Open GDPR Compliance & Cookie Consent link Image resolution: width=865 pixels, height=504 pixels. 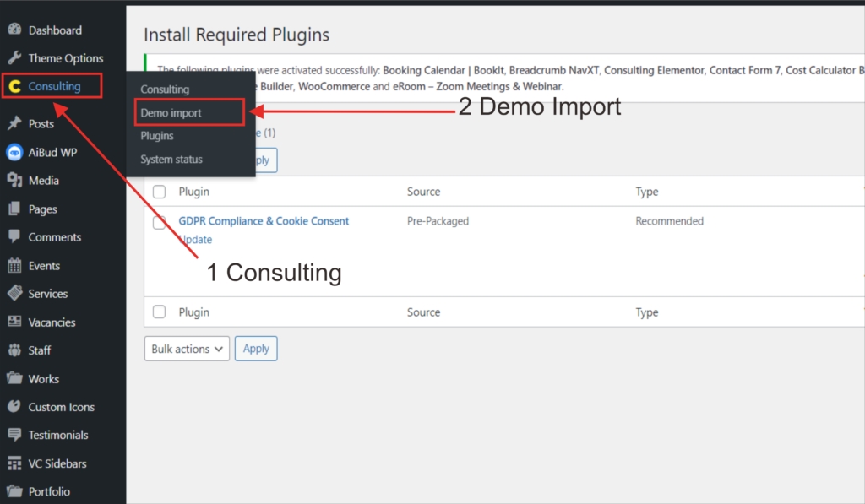264,221
